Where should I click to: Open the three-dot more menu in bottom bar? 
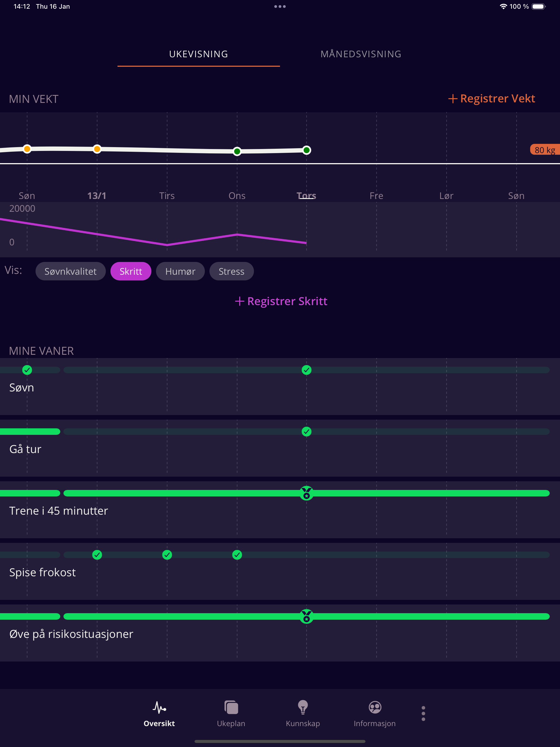pos(423,714)
